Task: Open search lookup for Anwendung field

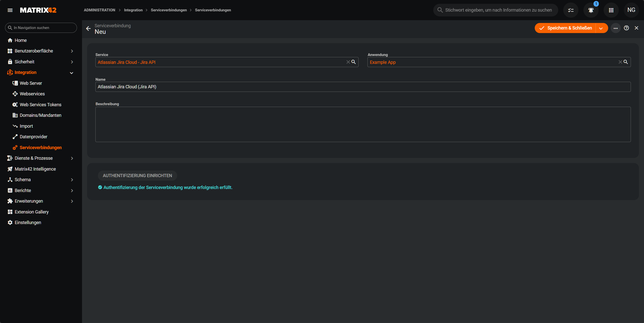Action: coord(626,62)
